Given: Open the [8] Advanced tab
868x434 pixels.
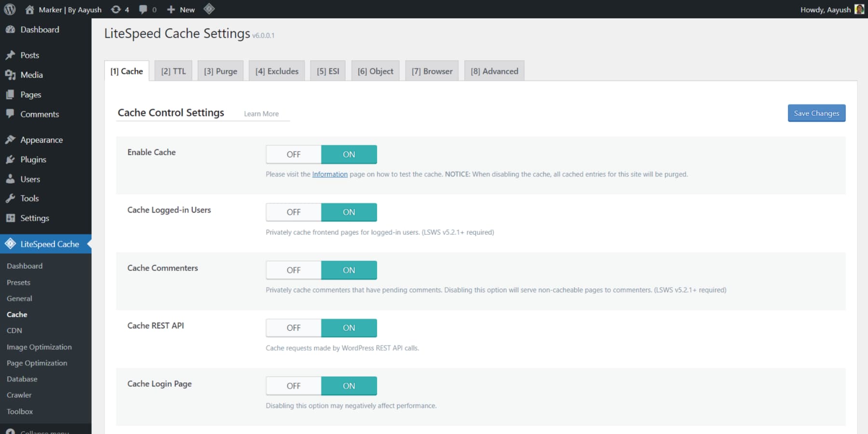Looking at the screenshot, I should click(494, 70).
